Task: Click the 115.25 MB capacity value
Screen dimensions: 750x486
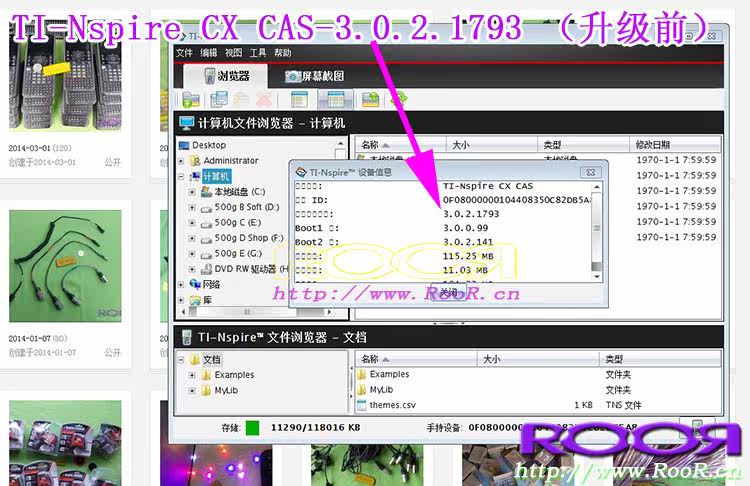Action: 468,256
